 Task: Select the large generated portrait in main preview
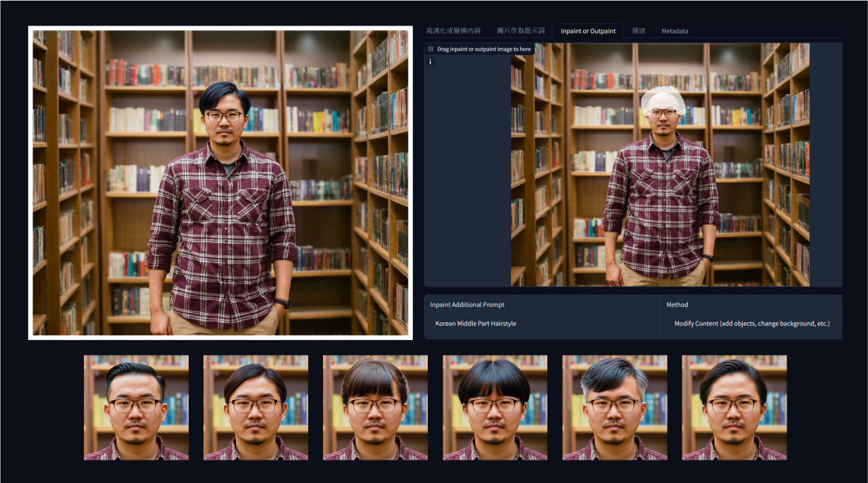(x=220, y=182)
